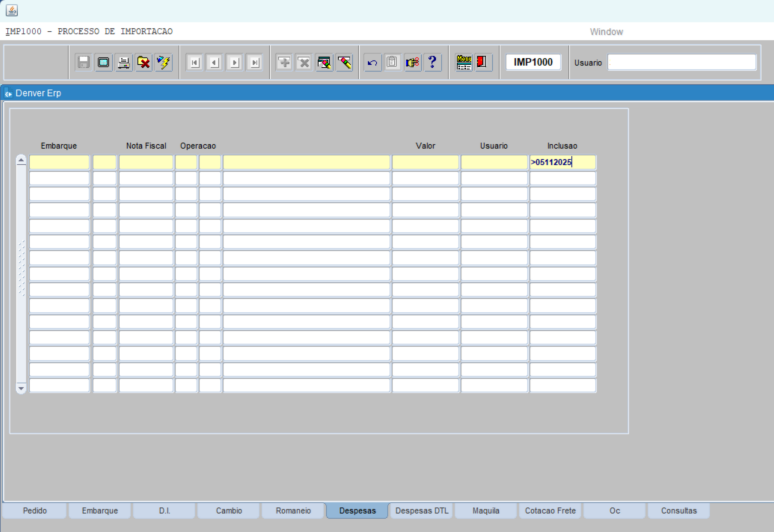This screenshot has width=774, height=532.
Task: Open the Window menu
Action: (606, 32)
